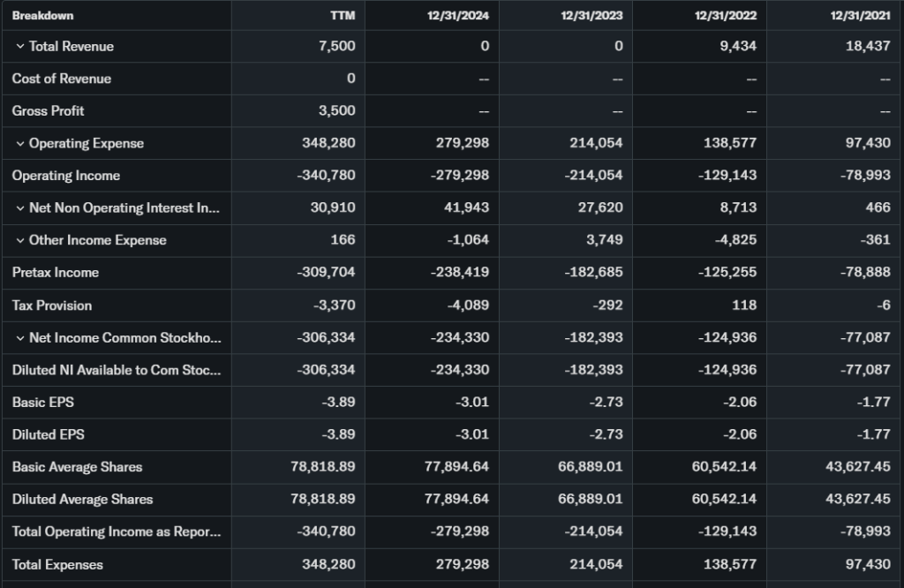Screen dimensions: 904x588
Task: Click the 12/31/2022 column header
Action: [726, 15]
